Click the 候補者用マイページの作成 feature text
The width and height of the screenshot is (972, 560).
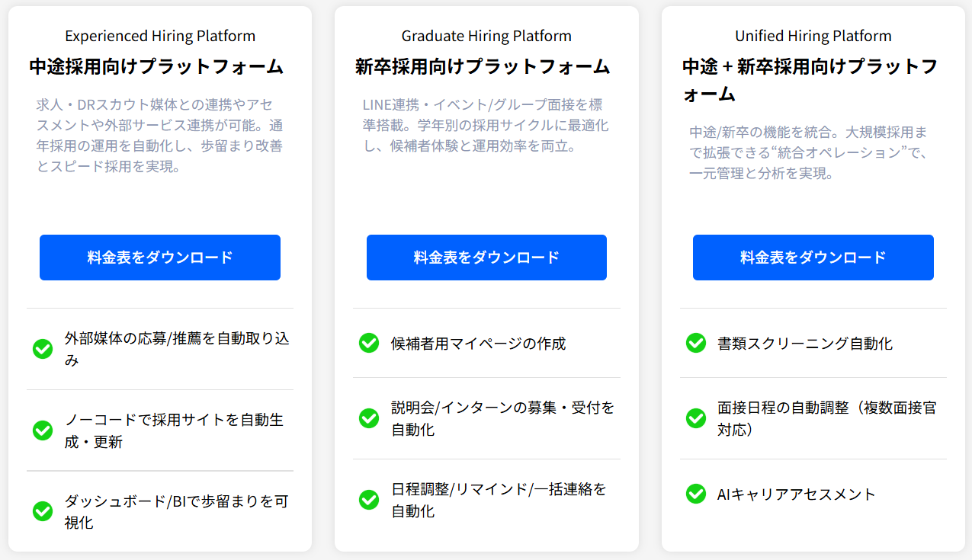tap(479, 343)
